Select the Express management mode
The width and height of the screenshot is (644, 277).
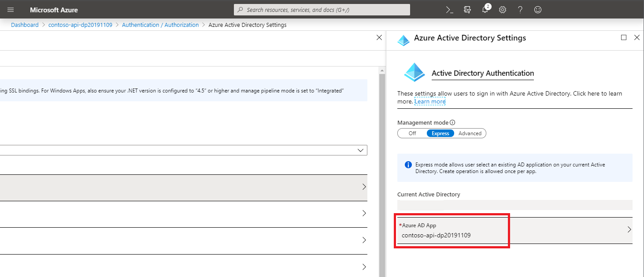pos(440,133)
